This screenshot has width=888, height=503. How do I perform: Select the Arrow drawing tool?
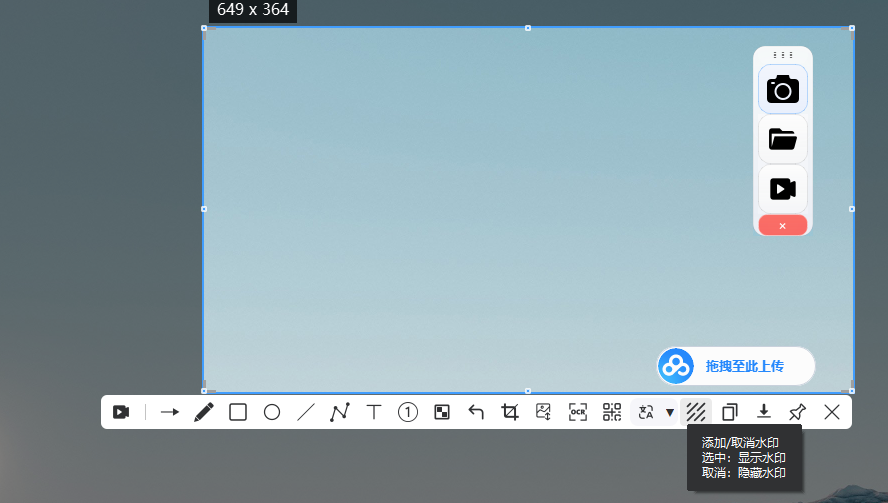click(170, 412)
